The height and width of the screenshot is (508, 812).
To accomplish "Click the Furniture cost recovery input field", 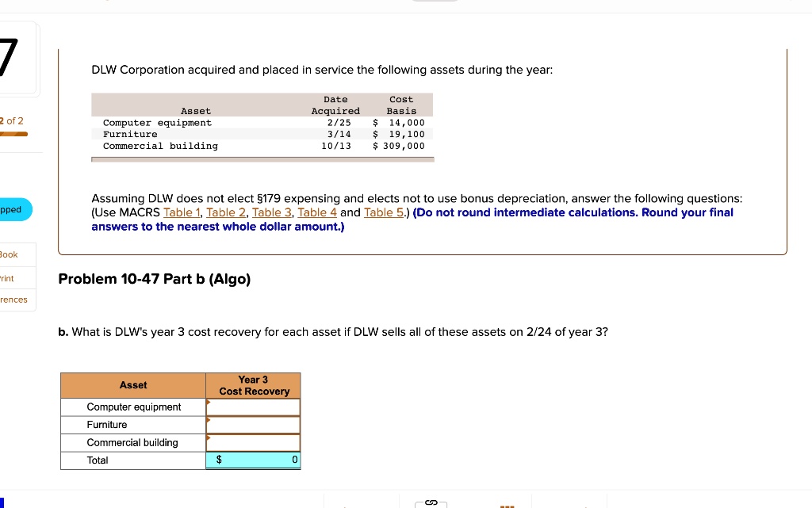I will pyautogui.click(x=253, y=425).
